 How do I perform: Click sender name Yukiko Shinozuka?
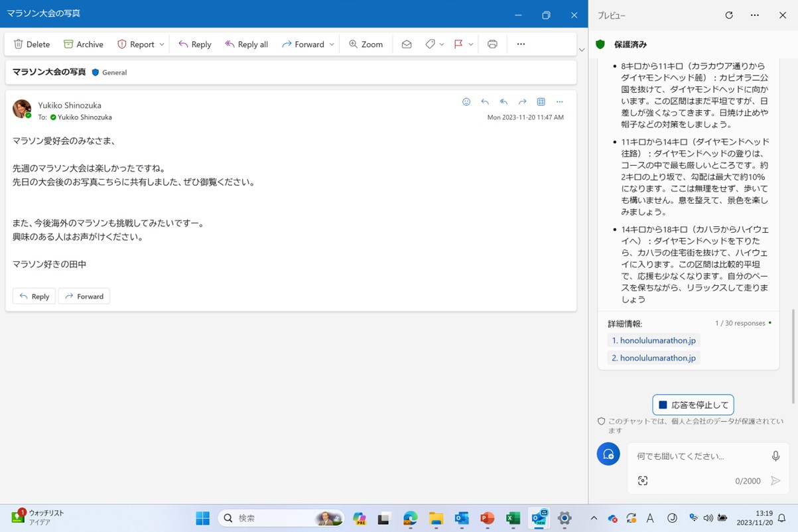70,105
